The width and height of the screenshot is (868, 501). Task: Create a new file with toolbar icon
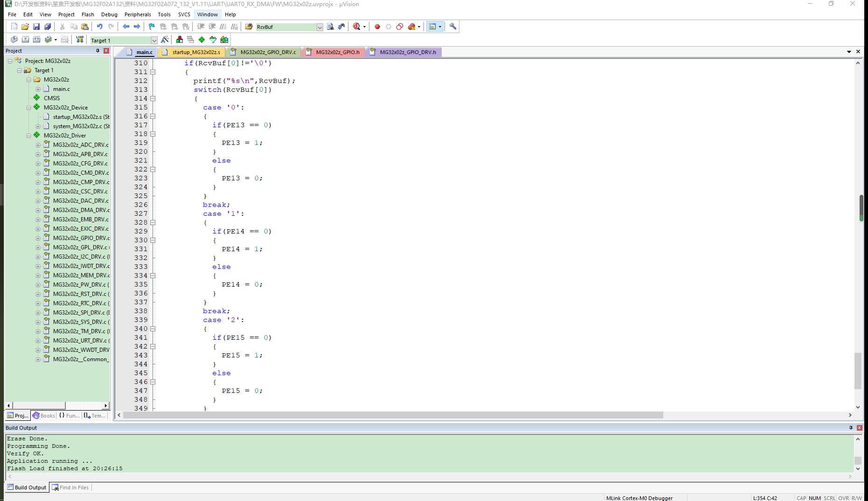pyautogui.click(x=14, y=27)
